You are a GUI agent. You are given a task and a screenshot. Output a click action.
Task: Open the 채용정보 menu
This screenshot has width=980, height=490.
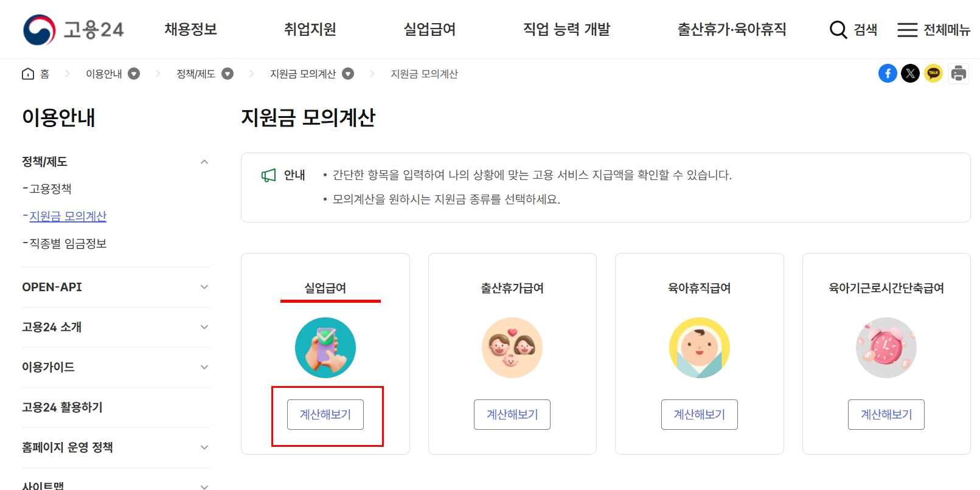click(x=190, y=29)
